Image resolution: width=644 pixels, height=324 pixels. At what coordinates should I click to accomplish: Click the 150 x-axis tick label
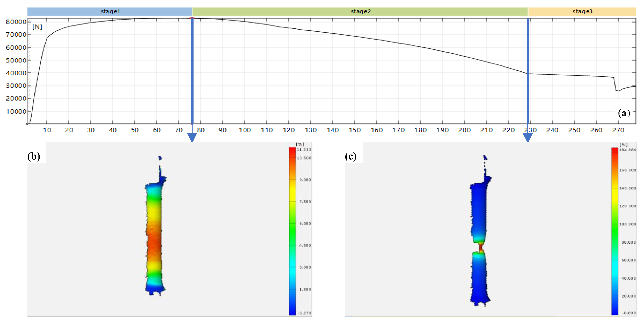coord(355,130)
